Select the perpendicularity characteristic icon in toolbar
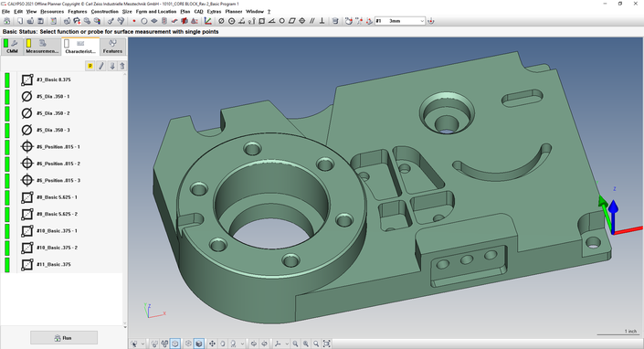The image size is (644, 349). [x=322, y=21]
